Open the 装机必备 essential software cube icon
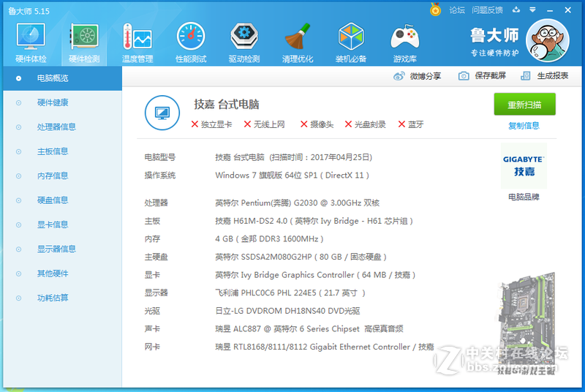585x392 pixels. tap(351, 42)
